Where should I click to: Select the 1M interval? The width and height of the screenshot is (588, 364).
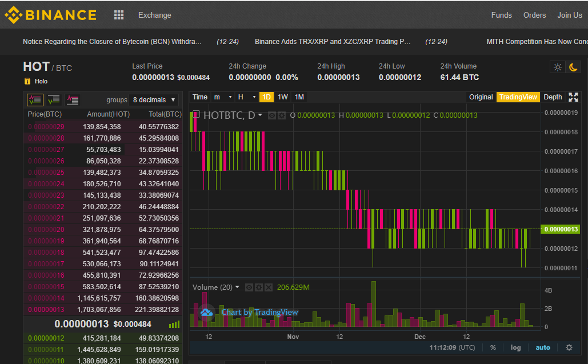(x=299, y=97)
